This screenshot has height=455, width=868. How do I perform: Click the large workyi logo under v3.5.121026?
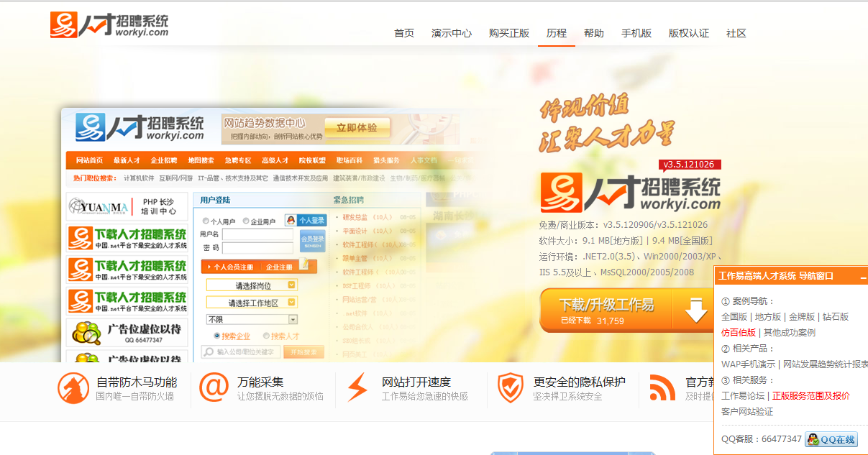pyautogui.click(x=630, y=194)
